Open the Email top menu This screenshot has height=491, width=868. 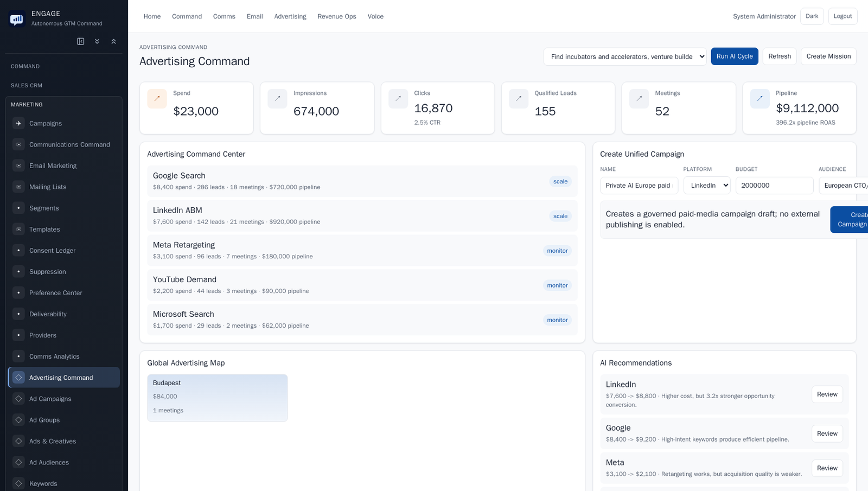(254, 16)
